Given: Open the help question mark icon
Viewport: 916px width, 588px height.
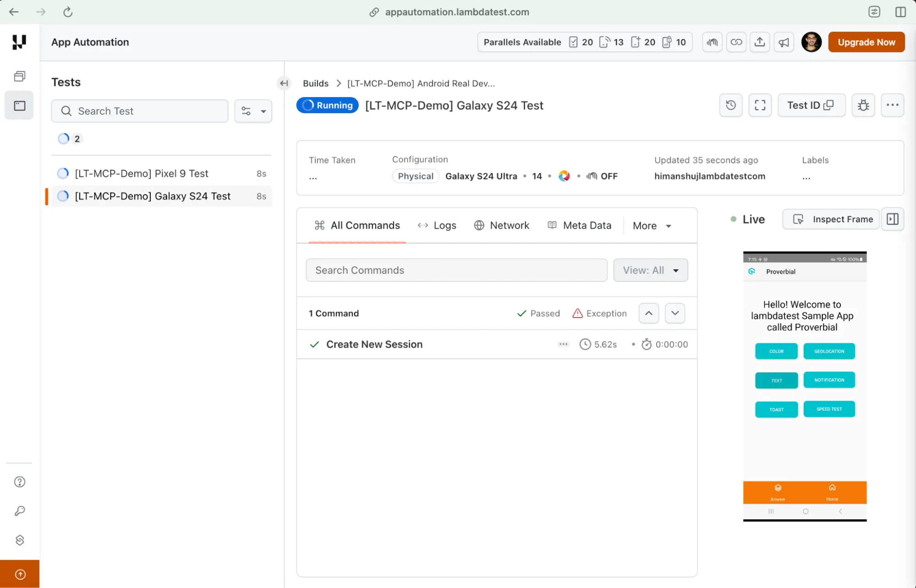Looking at the screenshot, I should click(20, 482).
